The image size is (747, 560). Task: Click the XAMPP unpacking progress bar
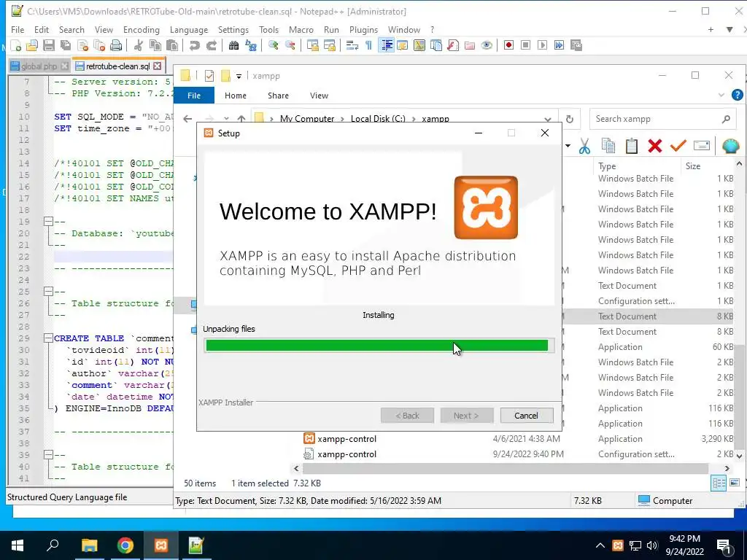coord(379,346)
